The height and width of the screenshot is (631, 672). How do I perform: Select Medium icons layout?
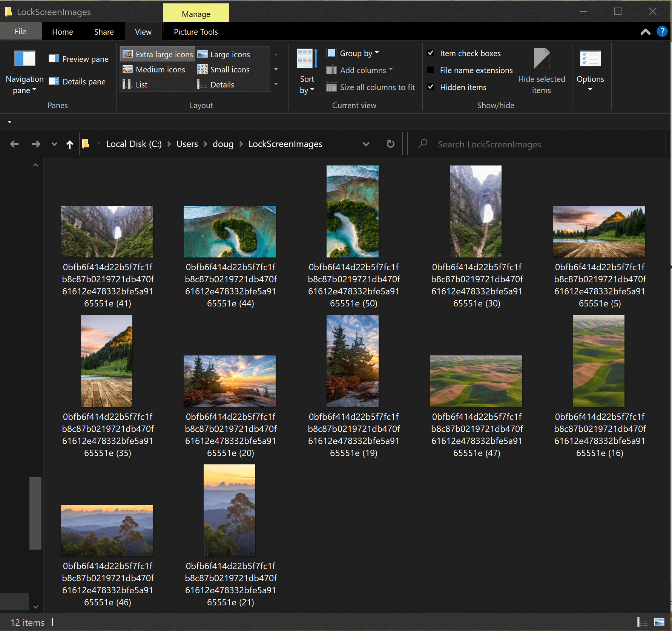pyautogui.click(x=154, y=69)
